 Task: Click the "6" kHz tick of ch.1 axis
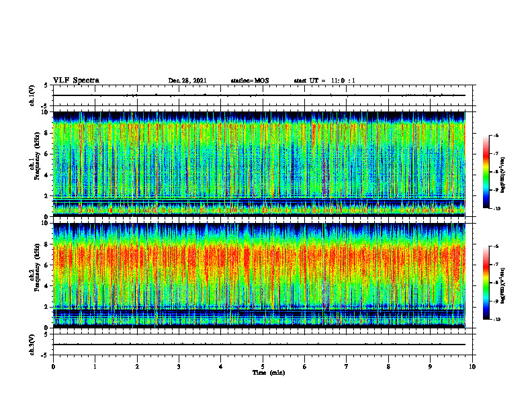pos(46,154)
